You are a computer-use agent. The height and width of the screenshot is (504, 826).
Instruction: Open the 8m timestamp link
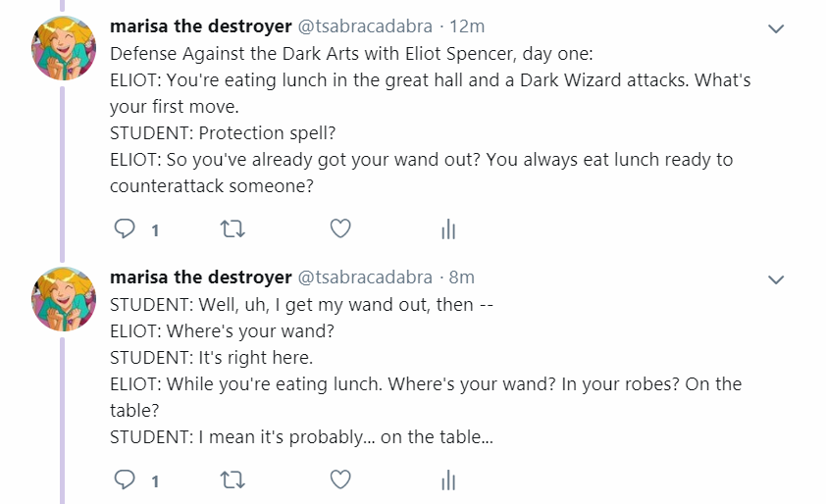pyautogui.click(x=462, y=277)
